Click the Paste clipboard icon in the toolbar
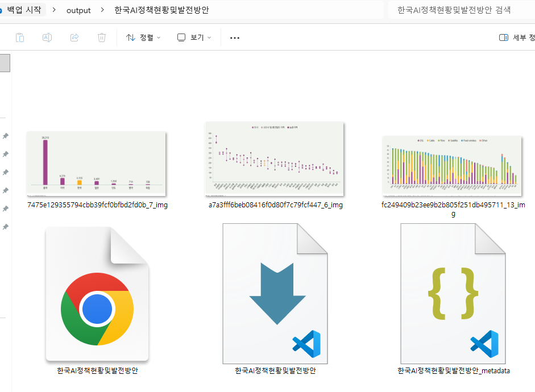The width and height of the screenshot is (535, 392). coord(20,37)
